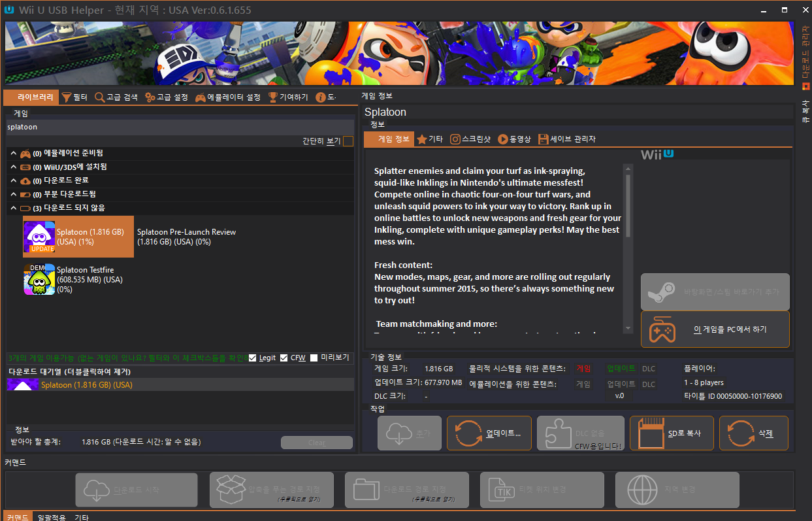Viewport: 812px width, 521px height.
Task: Uncheck the Legit checkbox
Action: pos(253,358)
